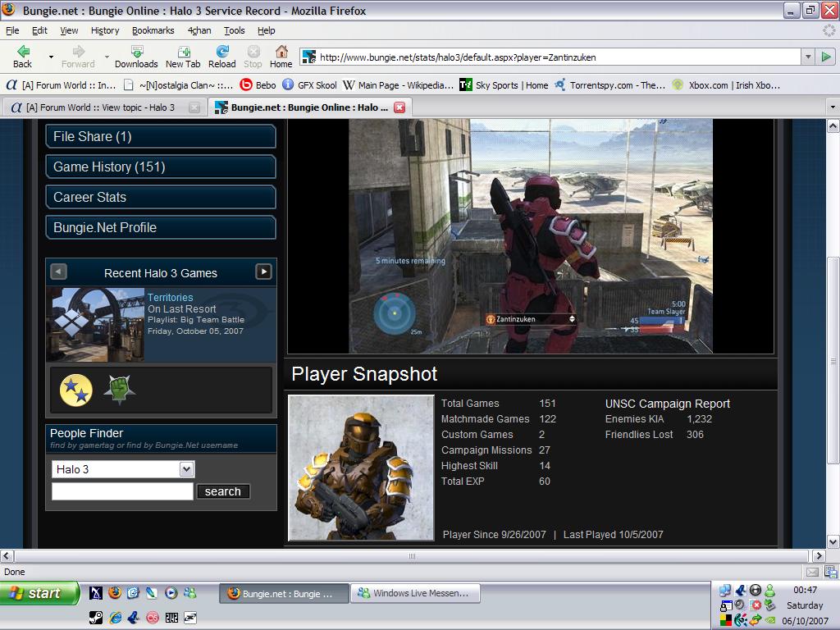Launch Internet Explorer from quick launch

pyautogui.click(x=115, y=618)
